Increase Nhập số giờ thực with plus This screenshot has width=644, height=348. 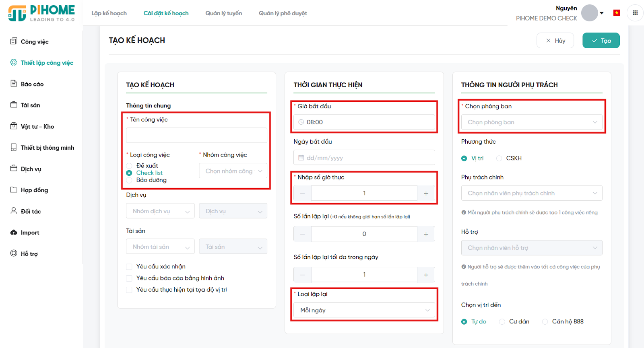coord(426,194)
